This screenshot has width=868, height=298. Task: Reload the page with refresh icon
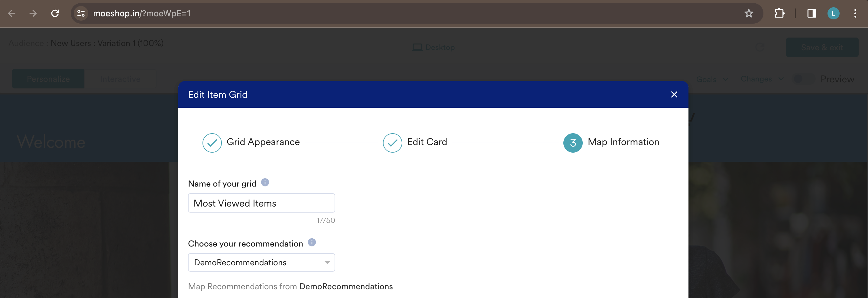55,14
